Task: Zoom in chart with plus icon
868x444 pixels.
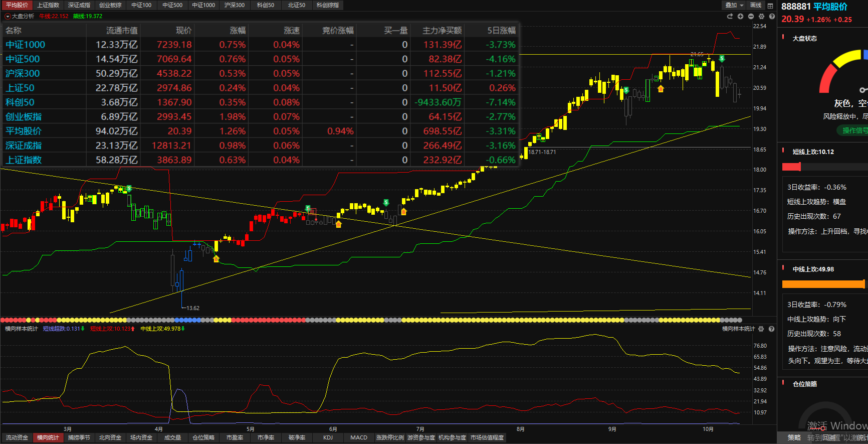Action: point(740,17)
